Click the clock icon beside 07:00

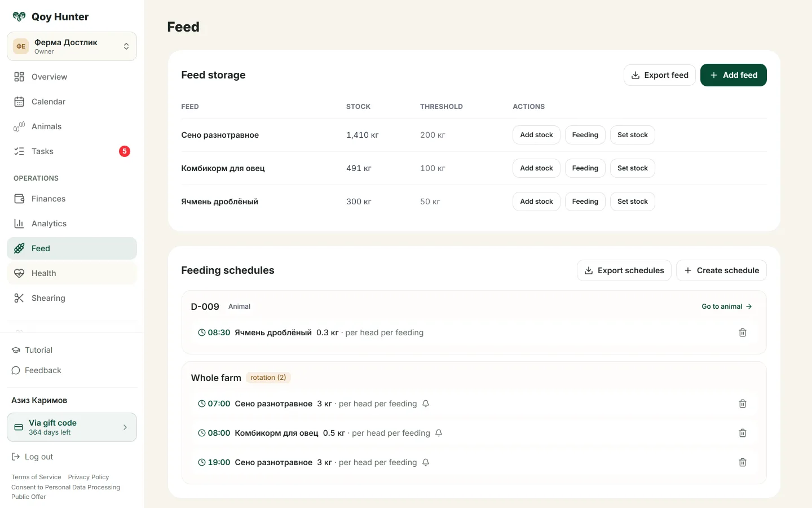pyautogui.click(x=202, y=404)
